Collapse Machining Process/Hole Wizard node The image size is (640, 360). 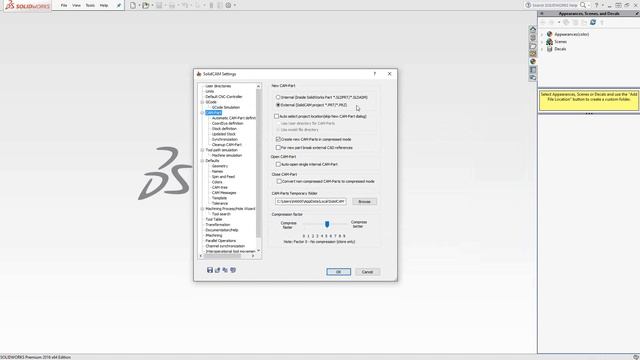pos(202,209)
